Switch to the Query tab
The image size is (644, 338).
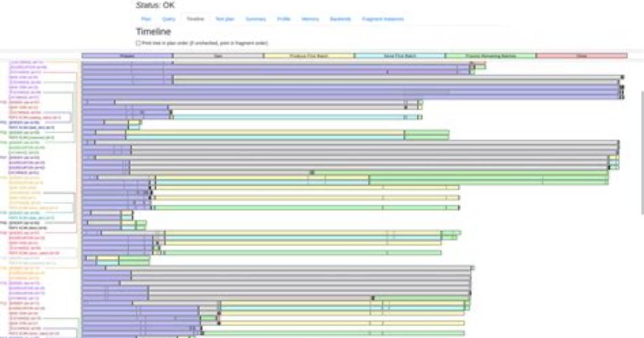[169, 19]
